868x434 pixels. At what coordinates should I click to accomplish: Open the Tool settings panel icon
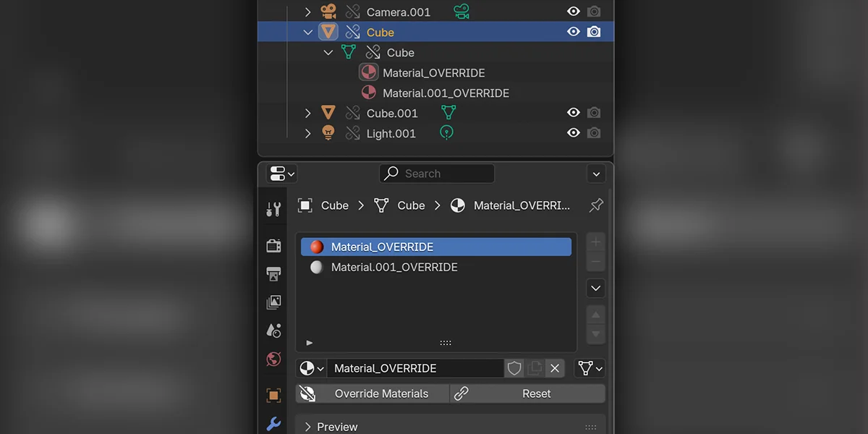click(x=273, y=208)
